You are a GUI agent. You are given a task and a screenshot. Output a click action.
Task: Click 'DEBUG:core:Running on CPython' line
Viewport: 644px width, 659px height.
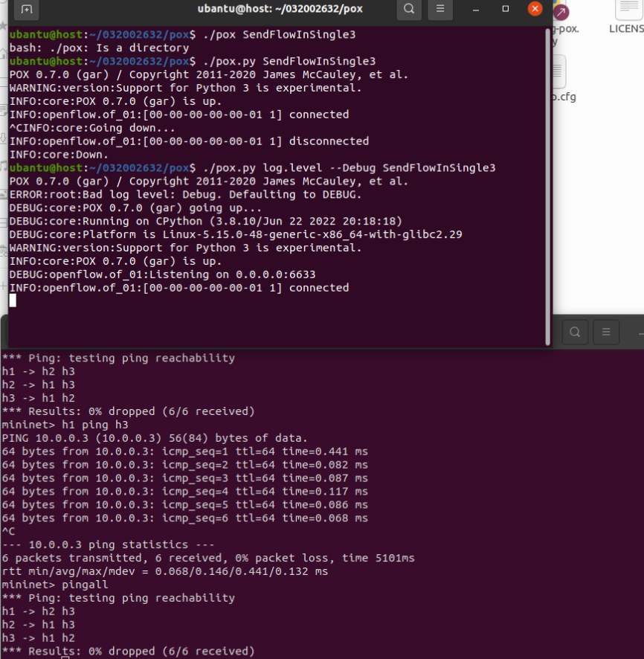[206, 221]
